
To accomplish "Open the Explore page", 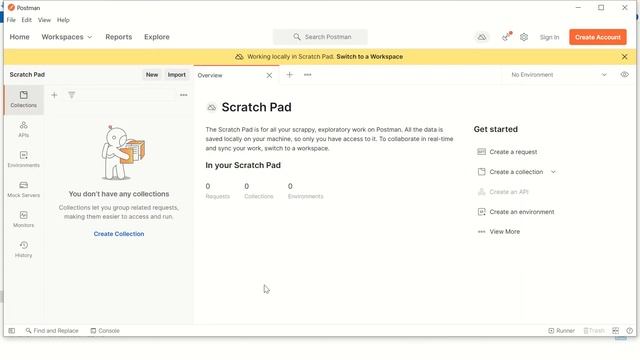I will 157,37.
